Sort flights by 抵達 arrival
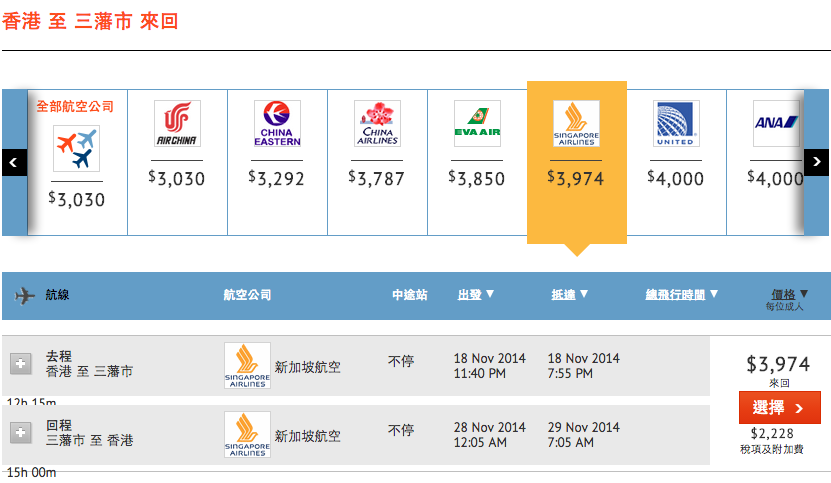This screenshot has width=831, height=483. coord(569,295)
